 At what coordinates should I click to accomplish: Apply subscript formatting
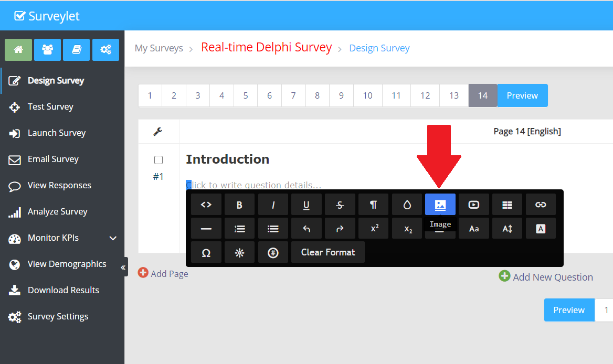(x=407, y=229)
